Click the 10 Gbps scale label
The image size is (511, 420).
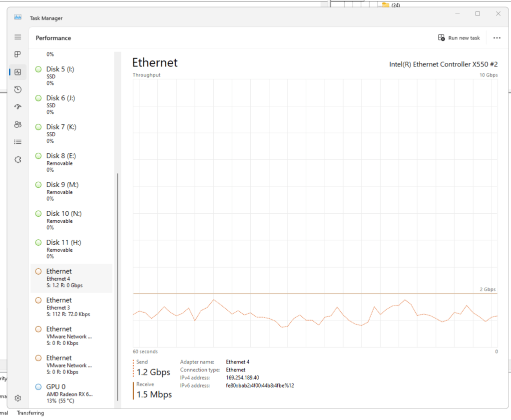489,75
